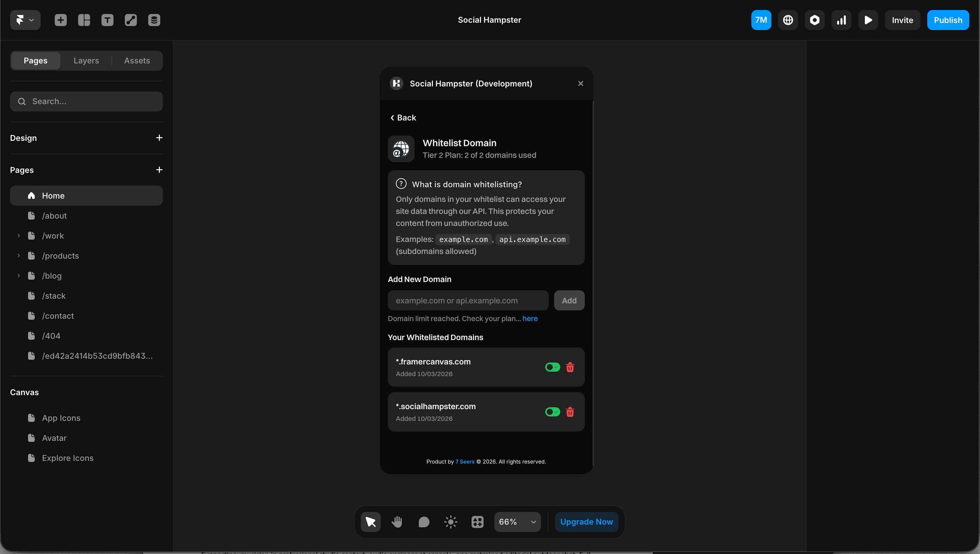Open the Avatar canvas page

point(86,438)
